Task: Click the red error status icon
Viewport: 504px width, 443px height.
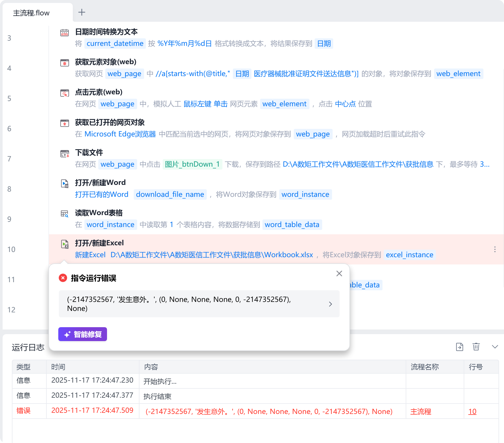Action: [63, 278]
